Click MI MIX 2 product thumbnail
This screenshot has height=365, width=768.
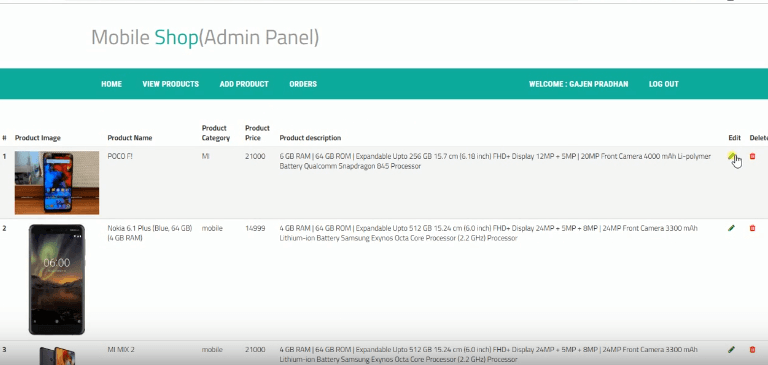click(57, 355)
